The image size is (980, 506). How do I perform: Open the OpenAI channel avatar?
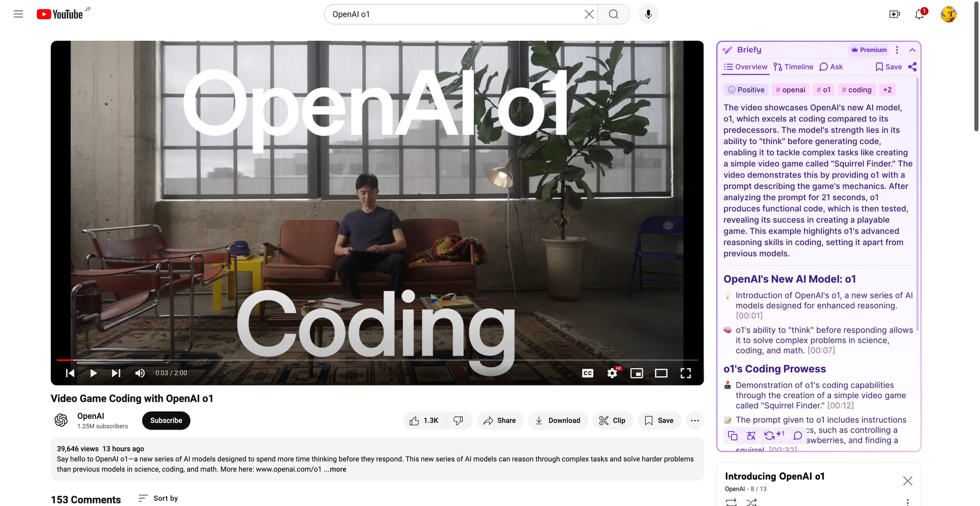61,420
